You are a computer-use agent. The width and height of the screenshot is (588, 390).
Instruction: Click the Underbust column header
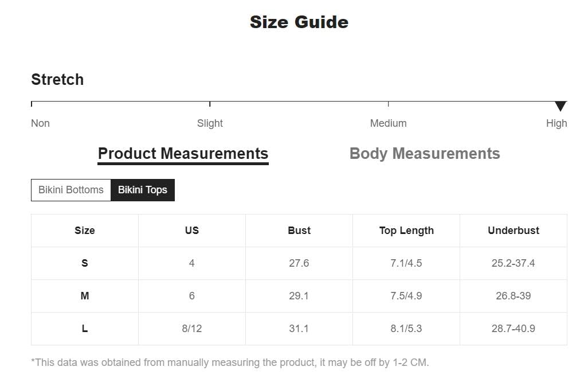(x=513, y=231)
